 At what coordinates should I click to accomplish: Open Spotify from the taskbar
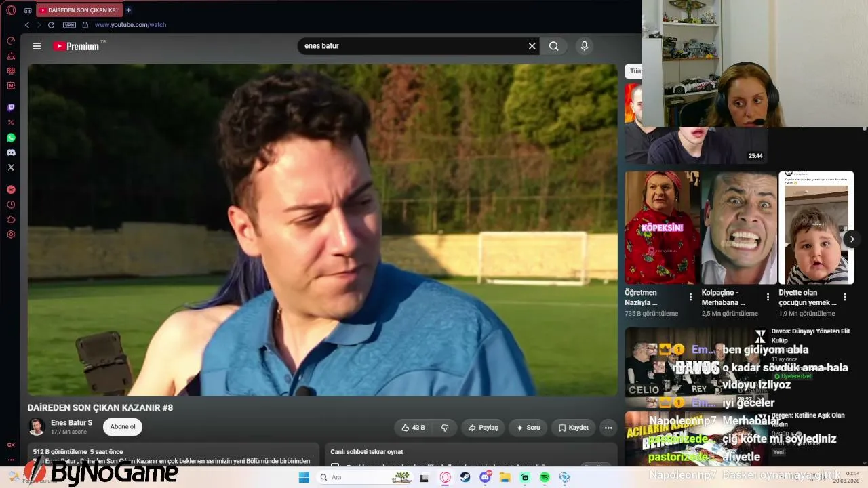545,477
